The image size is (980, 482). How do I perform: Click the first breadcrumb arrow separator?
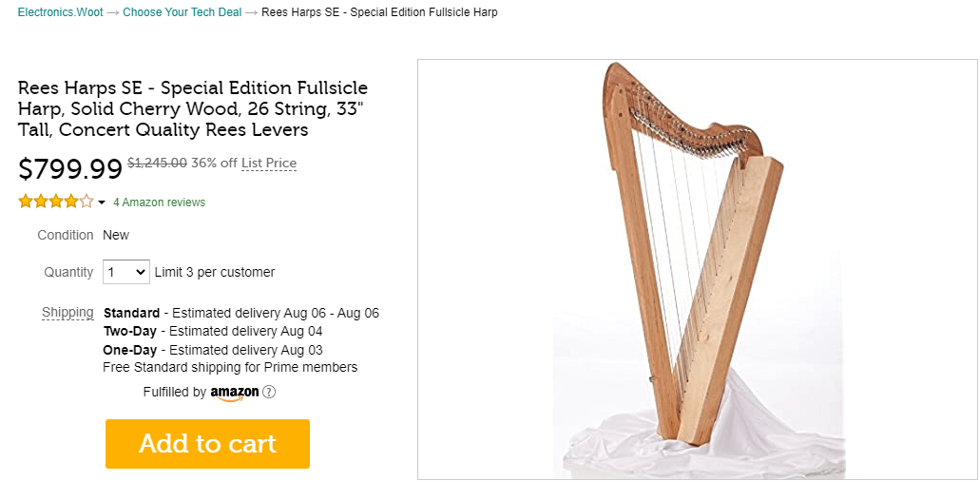112,12
